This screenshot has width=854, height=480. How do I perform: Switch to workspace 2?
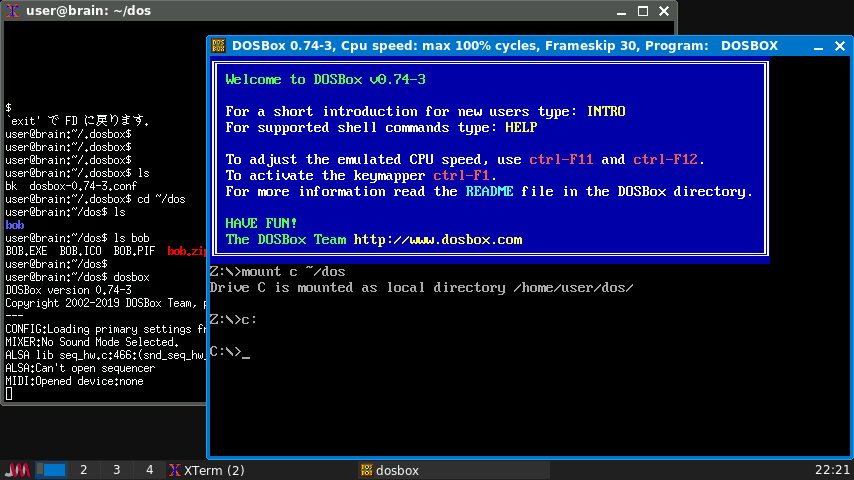pyautogui.click(x=84, y=470)
